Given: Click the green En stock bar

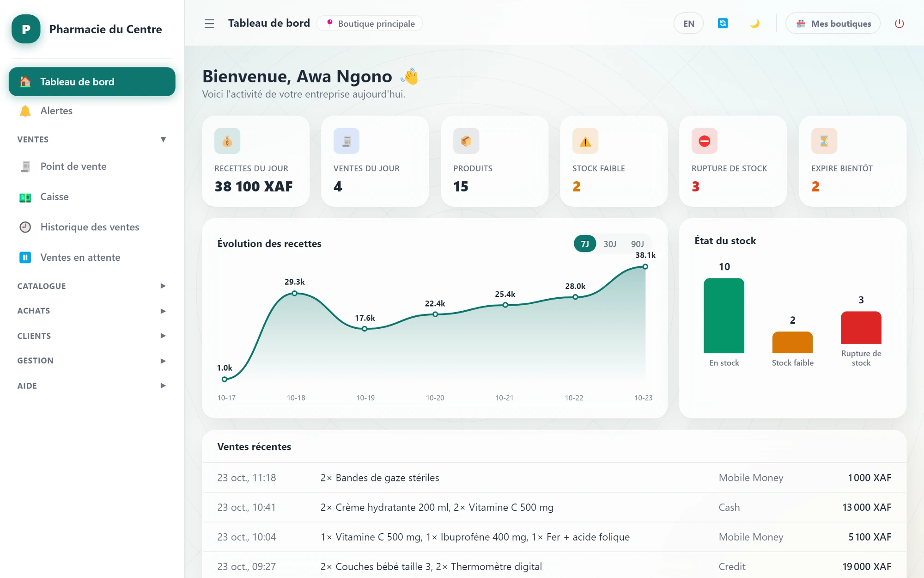Looking at the screenshot, I should pyautogui.click(x=724, y=316).
